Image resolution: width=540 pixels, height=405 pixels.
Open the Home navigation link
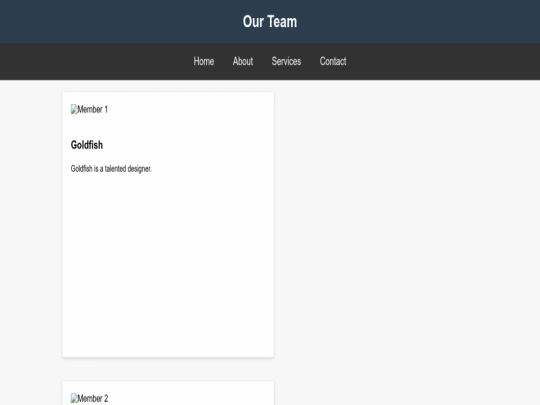(204, 61)
